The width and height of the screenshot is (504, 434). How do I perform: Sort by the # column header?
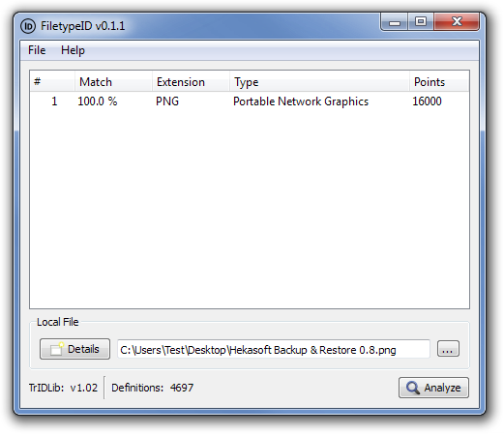click(52, 82)
